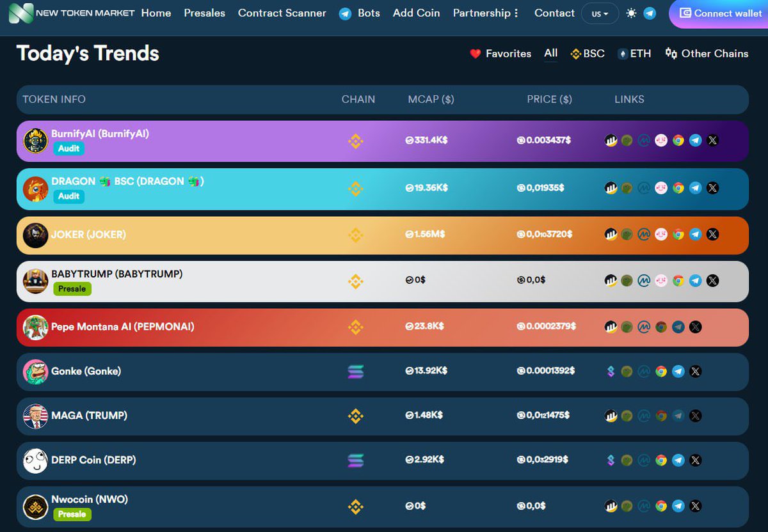This screenshot has width=768, height=532.
Task: Click the Connect wallet button
Action: [720, 13]
